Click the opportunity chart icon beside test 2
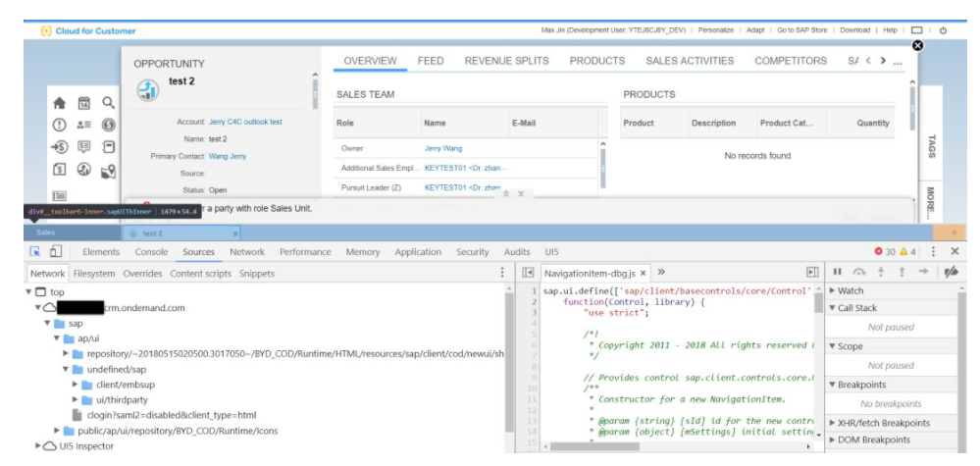980x466 pixels. (x=147, y=90)
